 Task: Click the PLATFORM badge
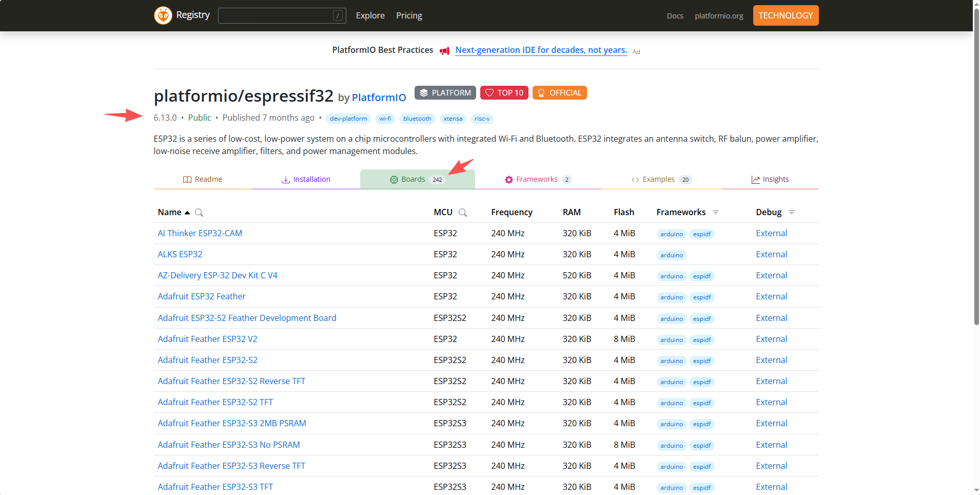(x=445, y=93)
